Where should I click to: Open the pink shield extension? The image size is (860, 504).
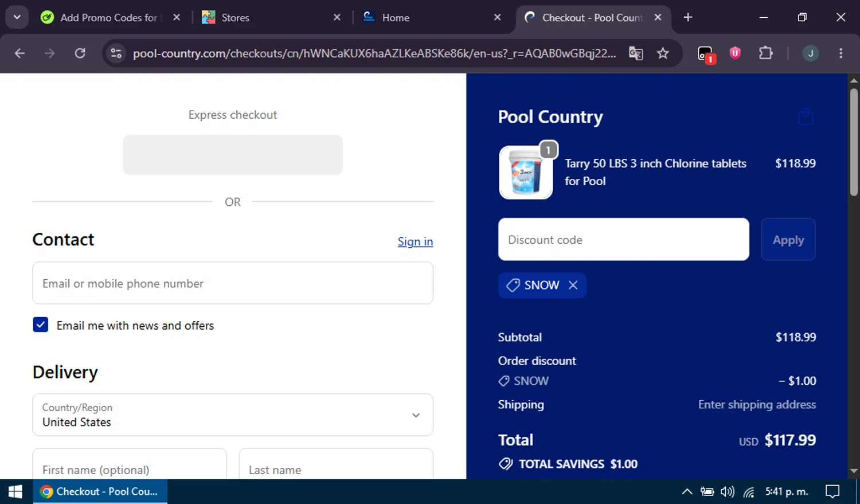point(735,53)
